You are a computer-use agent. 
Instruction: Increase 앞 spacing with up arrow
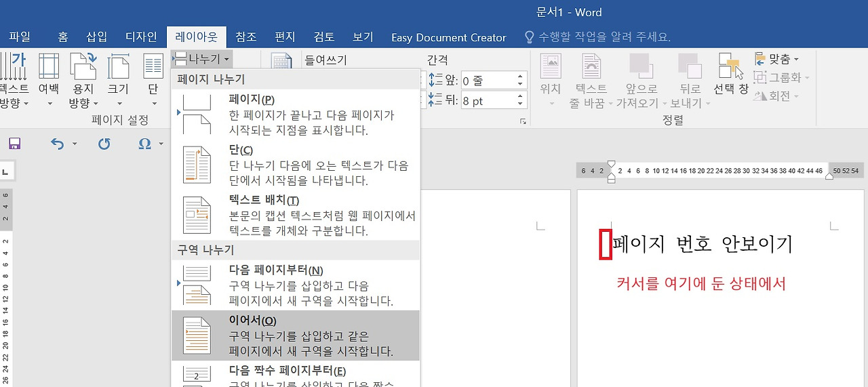pyautogui.click(x=521, y=77)
